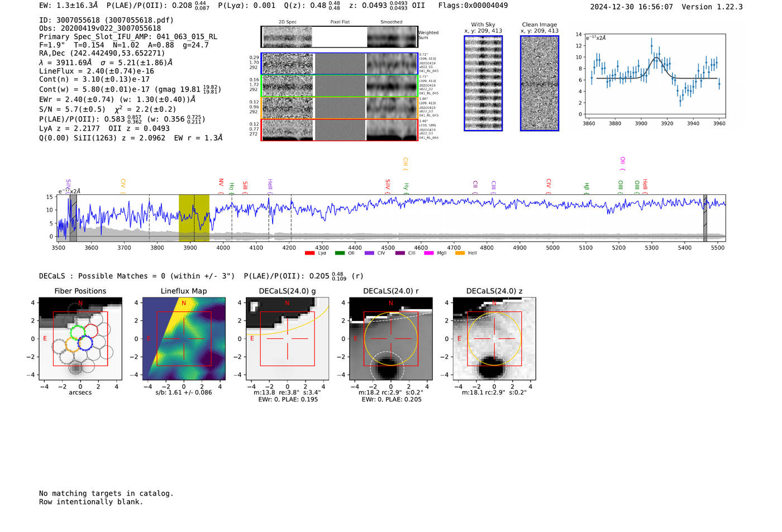This screenshot has width=782, height=532.
Task: Click the magenta MgII legend swatch
Action: [429, 253]
